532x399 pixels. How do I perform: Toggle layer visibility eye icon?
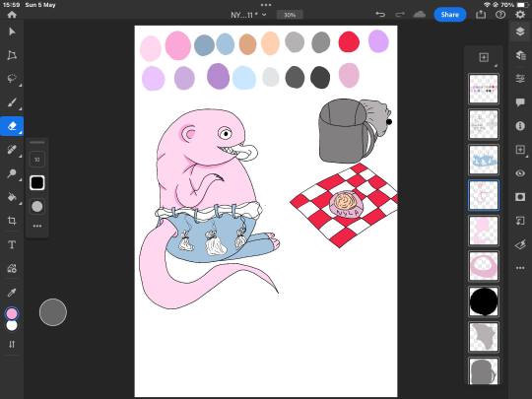point(520,173)
